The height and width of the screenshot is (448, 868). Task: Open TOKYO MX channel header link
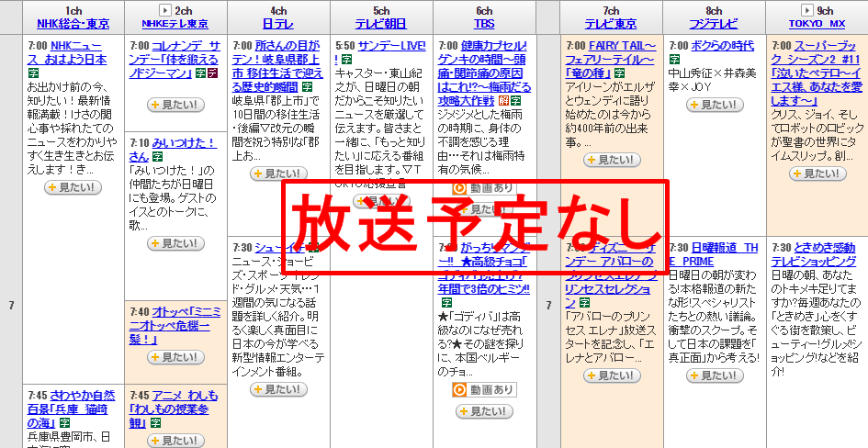pyautogui.click(x=817, y=24)
